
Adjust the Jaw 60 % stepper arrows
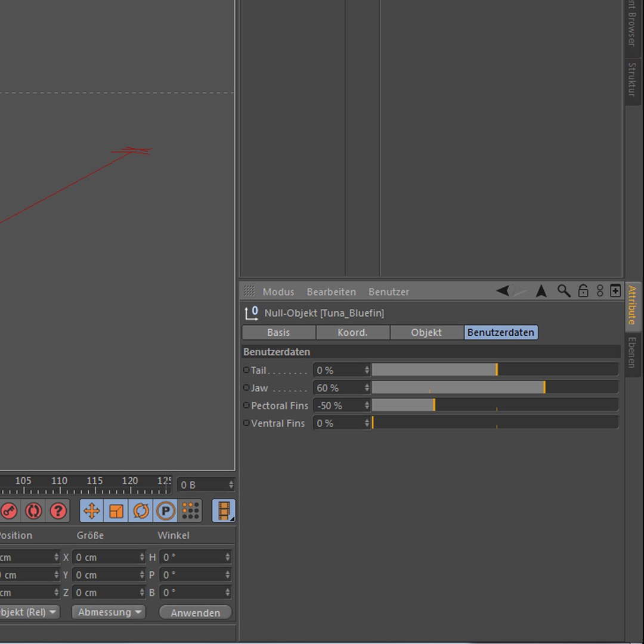point(367,388)
